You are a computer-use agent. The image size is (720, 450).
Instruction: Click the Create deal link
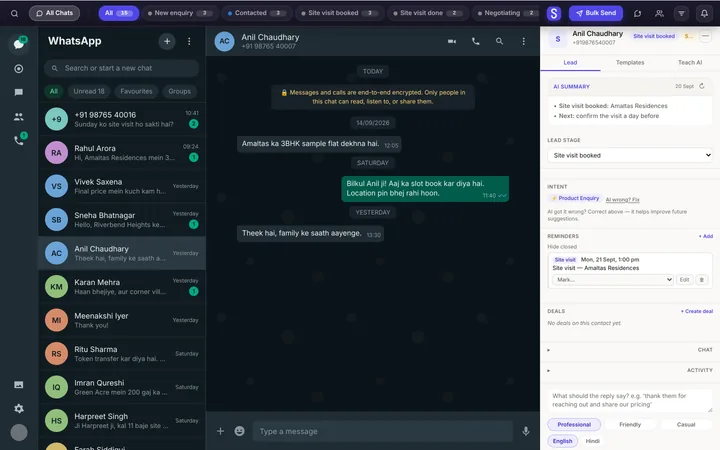point(697,311)
